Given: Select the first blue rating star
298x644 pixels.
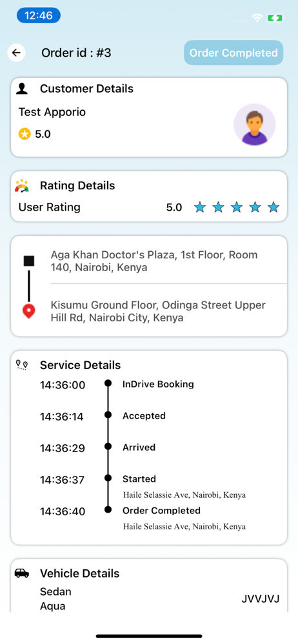Looking at the screenshot, I should click(199, 207).
